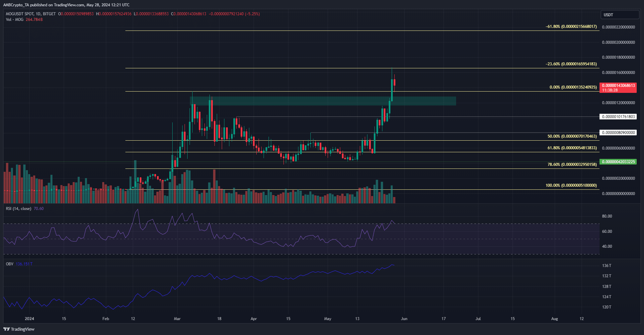The width and height of the screenshot is (644, 335).
Task: Click the 78.60% Fibonacci level label
Action: (x=572, y=165)
